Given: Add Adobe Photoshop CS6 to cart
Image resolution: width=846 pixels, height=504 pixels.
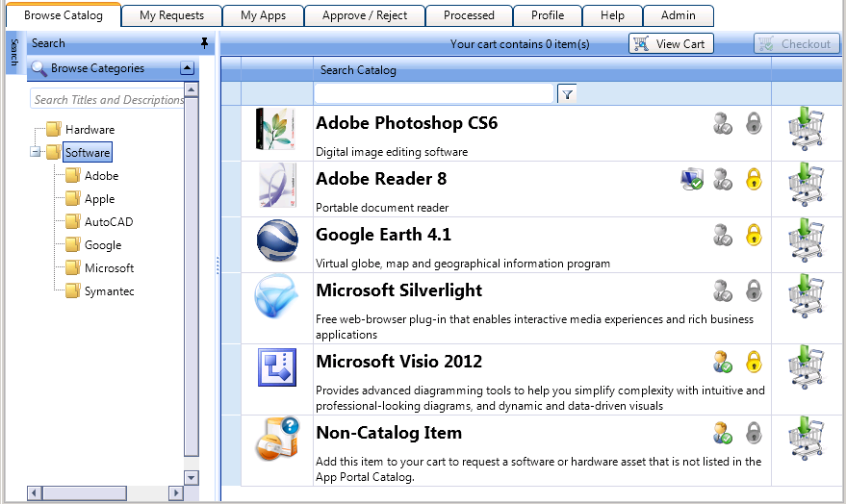Looking at the screenshot, I should (807, 128).
